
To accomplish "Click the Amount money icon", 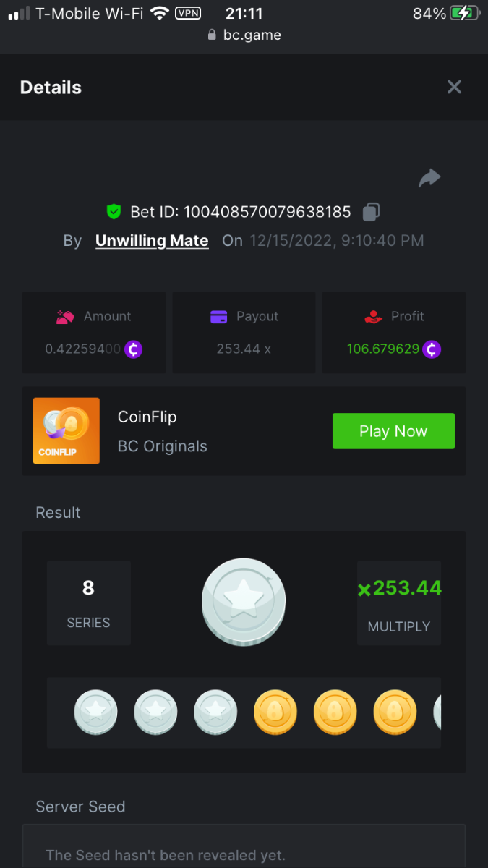I will [66, 317].
